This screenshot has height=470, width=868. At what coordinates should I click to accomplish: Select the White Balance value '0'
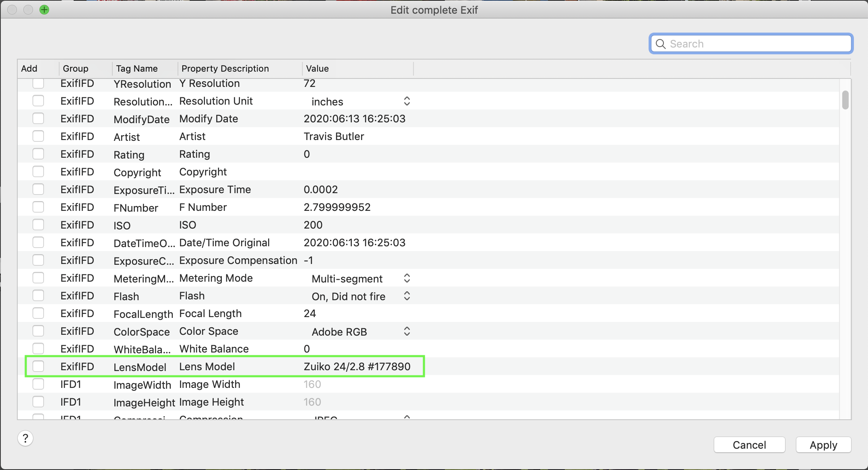307,349
